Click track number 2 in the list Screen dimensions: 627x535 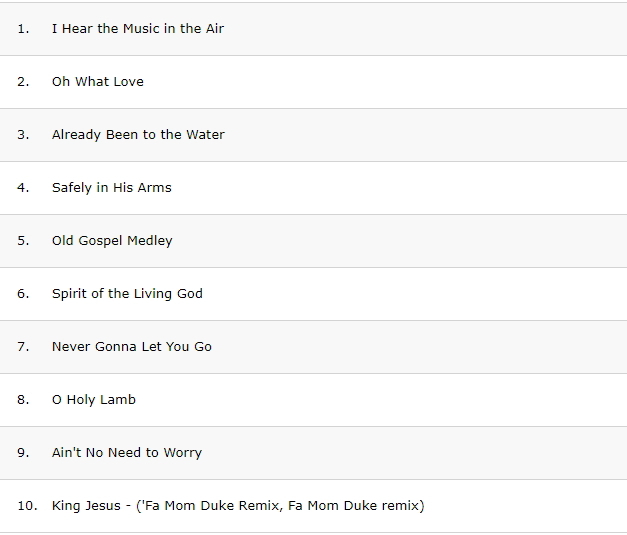[23, 82]
